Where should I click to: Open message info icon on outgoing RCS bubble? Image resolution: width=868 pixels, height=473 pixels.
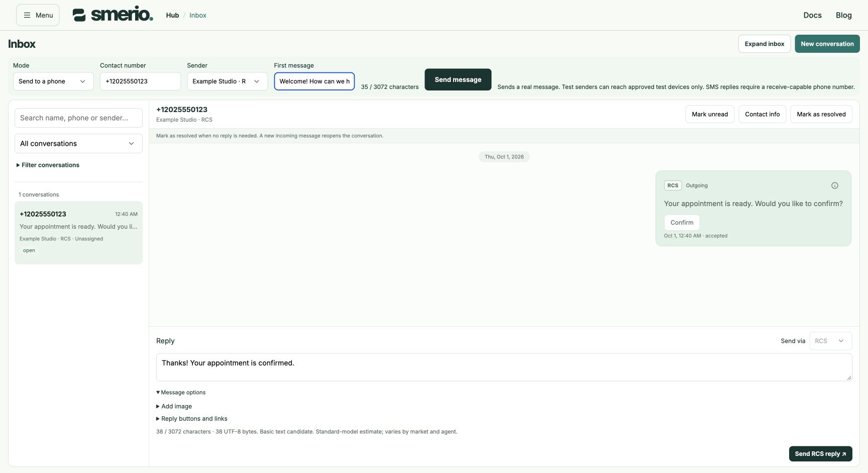[835, 185]
